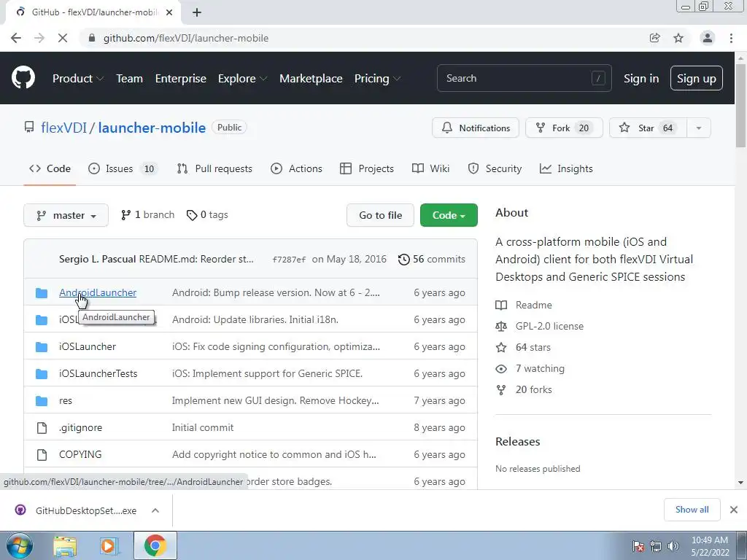Click the eye icon beside 7 watching
The image size is (747, 560).
click(x=501, y=368)
